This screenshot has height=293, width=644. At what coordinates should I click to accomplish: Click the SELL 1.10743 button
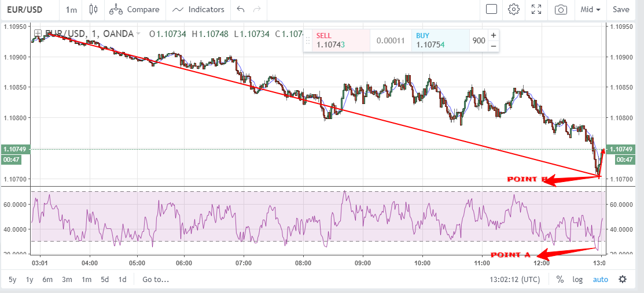(340, 40)
